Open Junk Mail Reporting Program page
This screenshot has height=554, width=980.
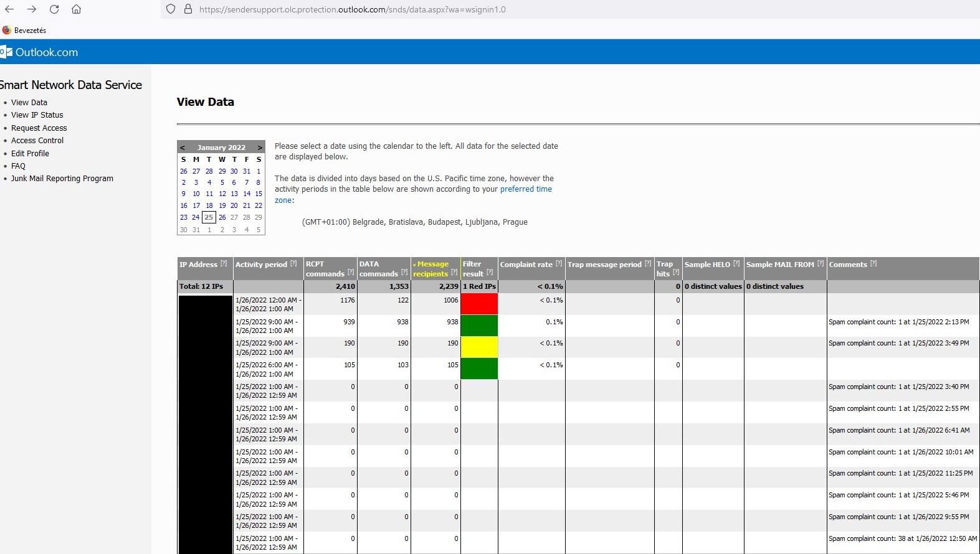click(62, 179)
